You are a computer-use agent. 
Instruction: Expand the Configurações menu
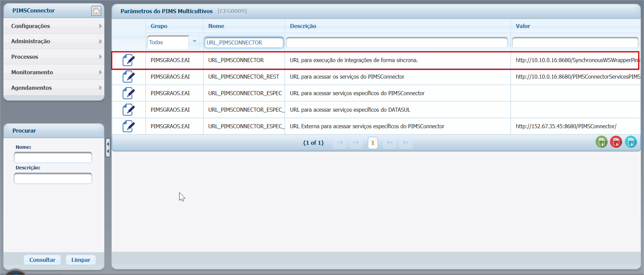tap(54, 26)
